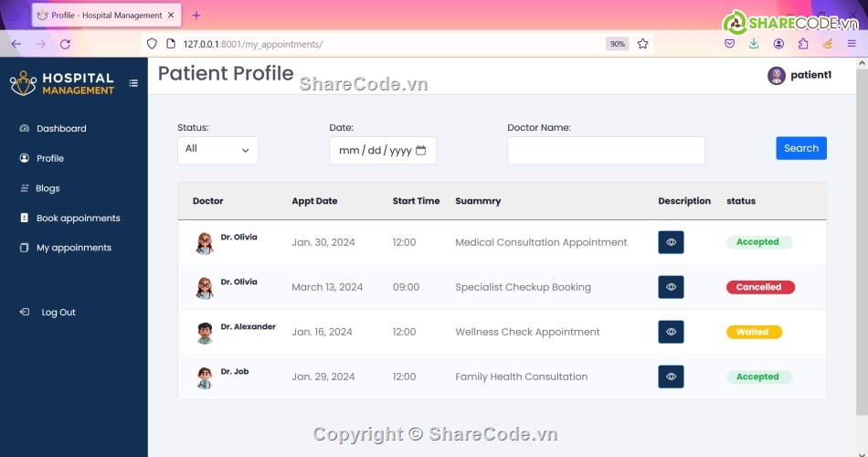The image size is (868, 457).
Task: Click the Hospital Management logo
Action: coord(62,83)
